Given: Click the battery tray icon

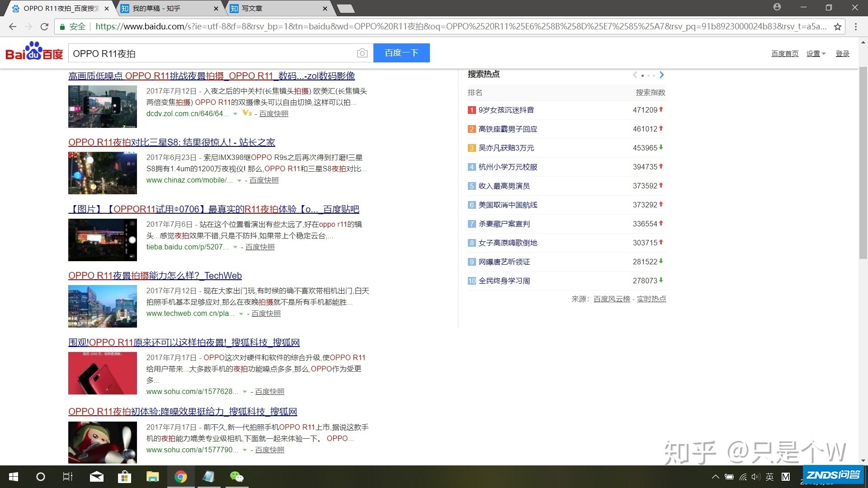Looking at the screenshot, I should pos(729,477).
